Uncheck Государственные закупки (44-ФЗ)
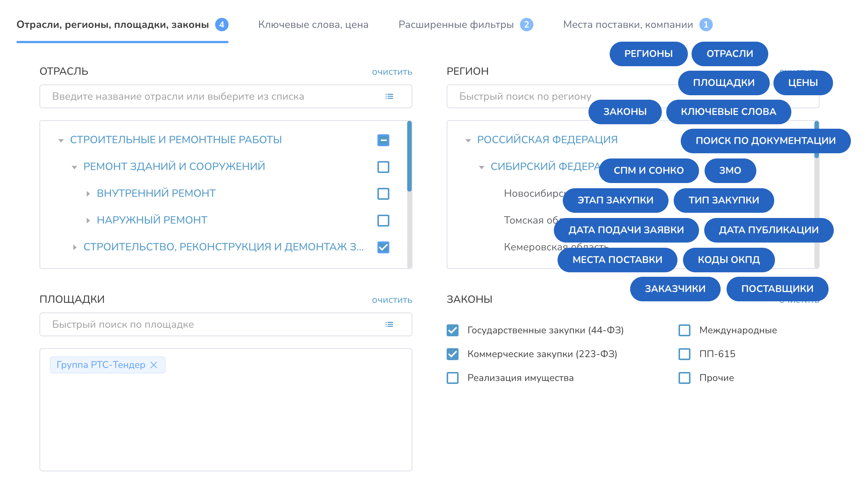The image size is (868, 481). (453, 330)
